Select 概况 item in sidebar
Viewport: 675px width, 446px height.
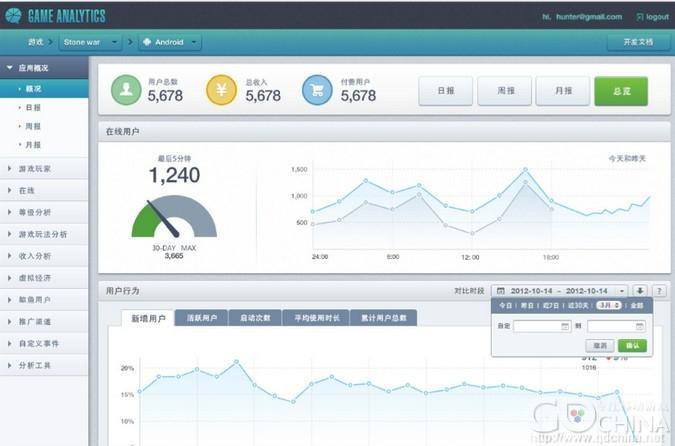(x=44, y=89)
